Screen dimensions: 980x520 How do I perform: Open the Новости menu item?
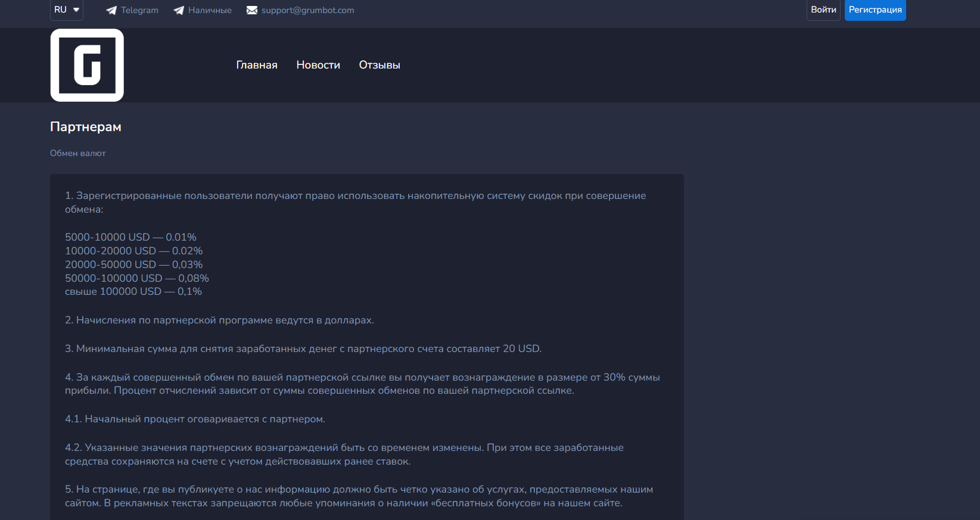[x=318, y=65]
